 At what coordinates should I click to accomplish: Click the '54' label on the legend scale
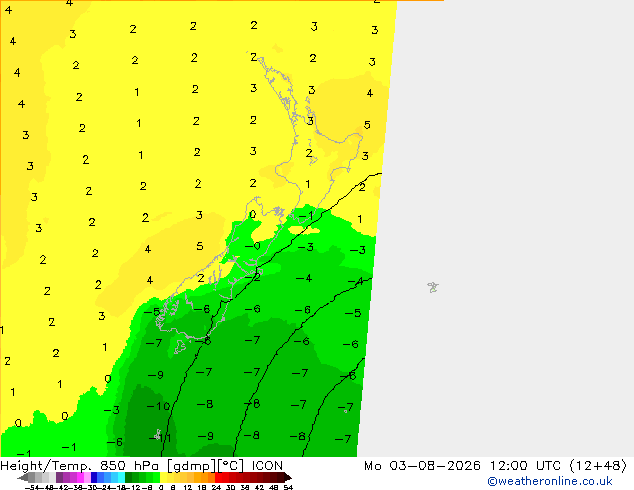pyautogui.click(x=288, y=487)
